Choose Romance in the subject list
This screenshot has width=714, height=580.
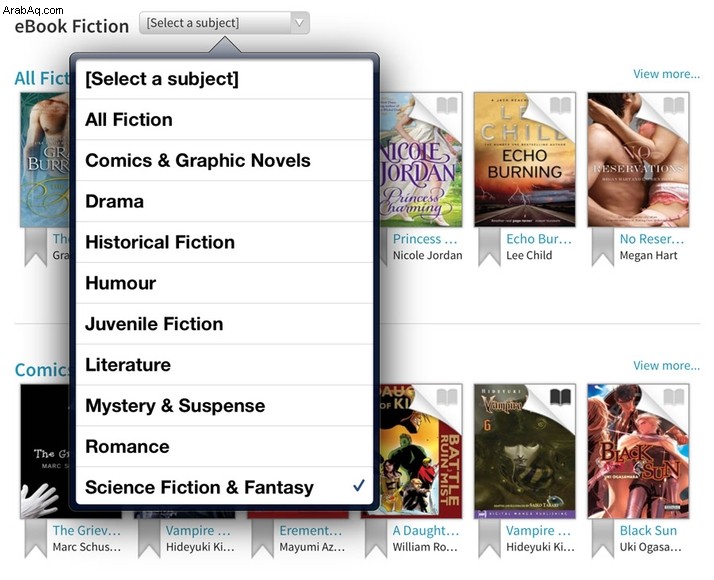(x=224, y=447)
